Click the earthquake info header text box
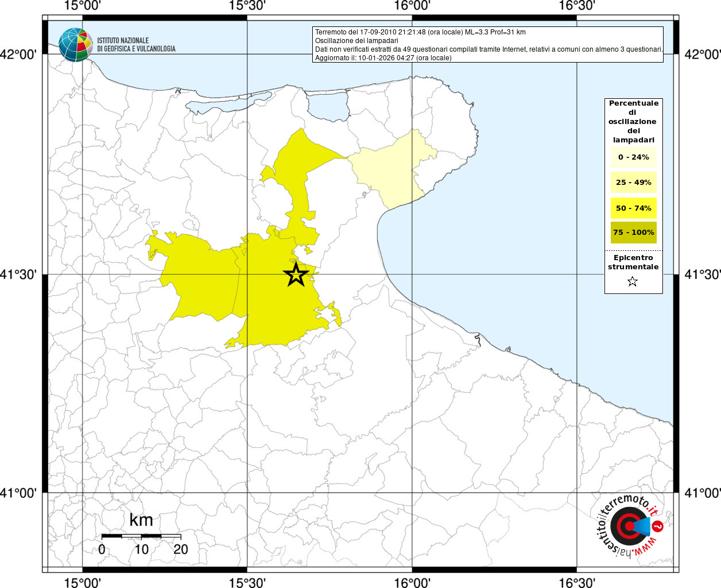721x588 pixels. (x=488, y=45)
